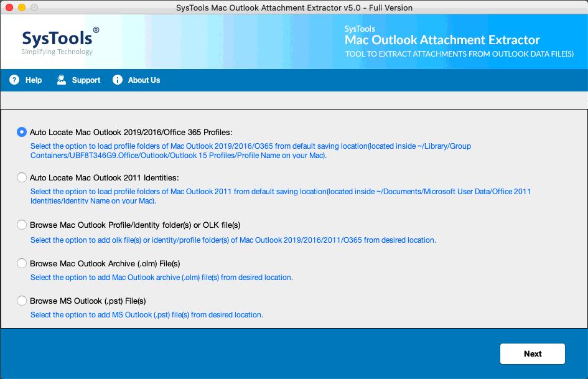This screenshot has width=588, height=379.
Task: Click the Office 2011 Identities location description
Action: 281,196
